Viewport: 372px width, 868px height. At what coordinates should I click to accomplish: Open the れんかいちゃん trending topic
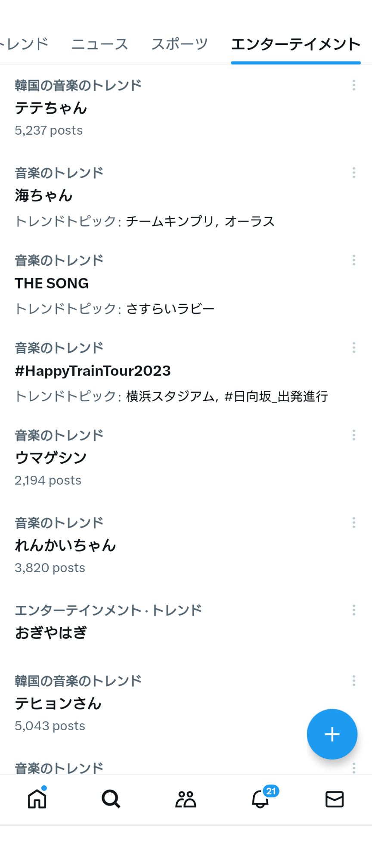pos(186,545)
